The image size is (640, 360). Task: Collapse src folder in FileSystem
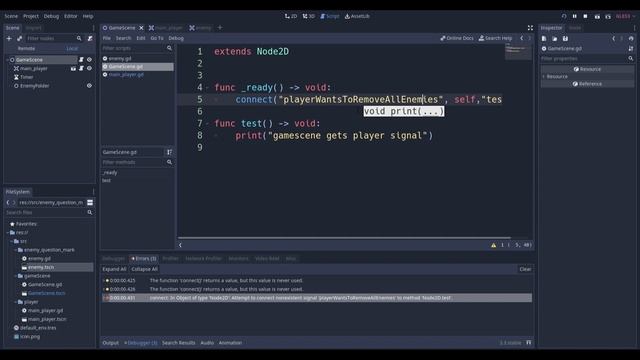pos(12,241)
